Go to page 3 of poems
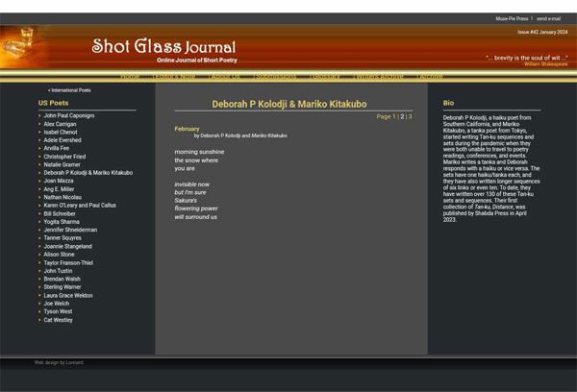 click(x=411, y=116)
